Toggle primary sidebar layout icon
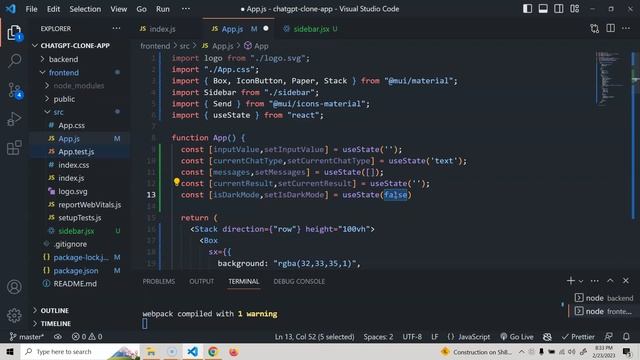This screenshot has width=640, height=360. (x=527, y=9)
